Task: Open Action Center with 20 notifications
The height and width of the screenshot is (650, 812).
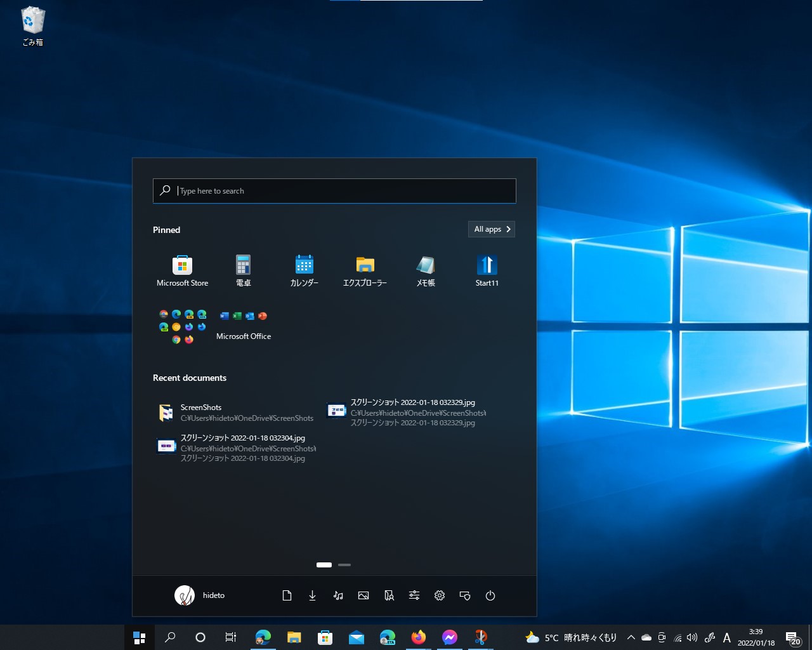Action: [x=792, y=637]
